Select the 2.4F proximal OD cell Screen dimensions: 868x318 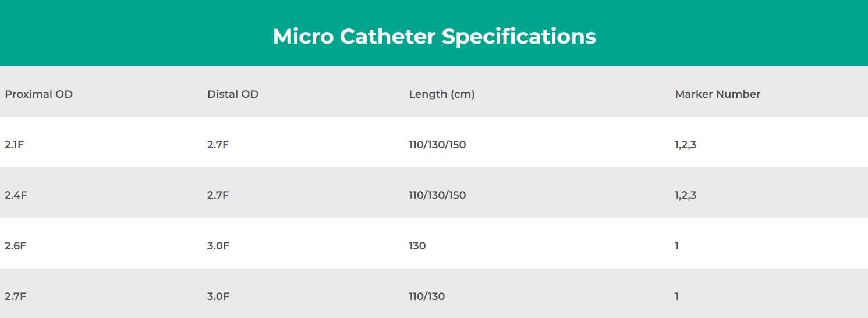coord(16,195)
